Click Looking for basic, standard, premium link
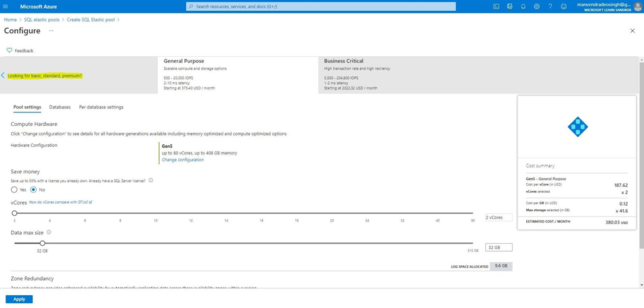The width and height of the screenshot is (644, 308). point(45,76)
